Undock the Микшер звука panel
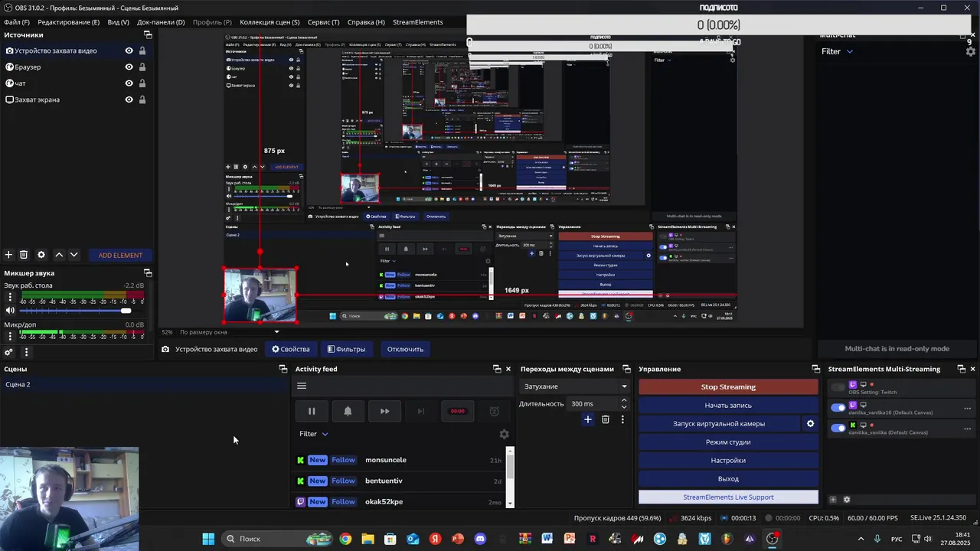Screen dimensions: 980x551 (148, 273)
